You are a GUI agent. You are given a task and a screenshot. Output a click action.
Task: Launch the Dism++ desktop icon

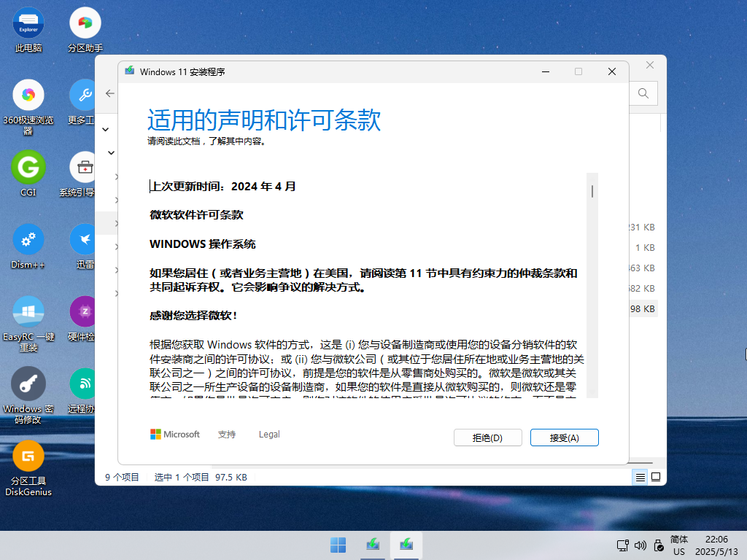[28, 246]
